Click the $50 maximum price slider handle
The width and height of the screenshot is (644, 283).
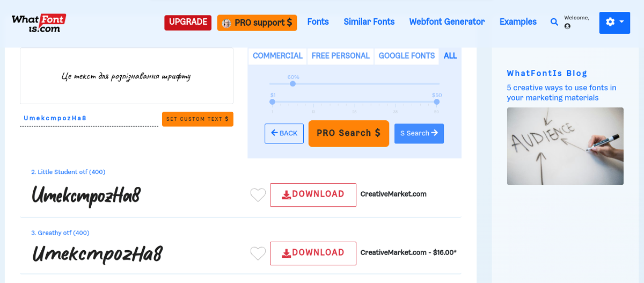click(x=437, y=101)
